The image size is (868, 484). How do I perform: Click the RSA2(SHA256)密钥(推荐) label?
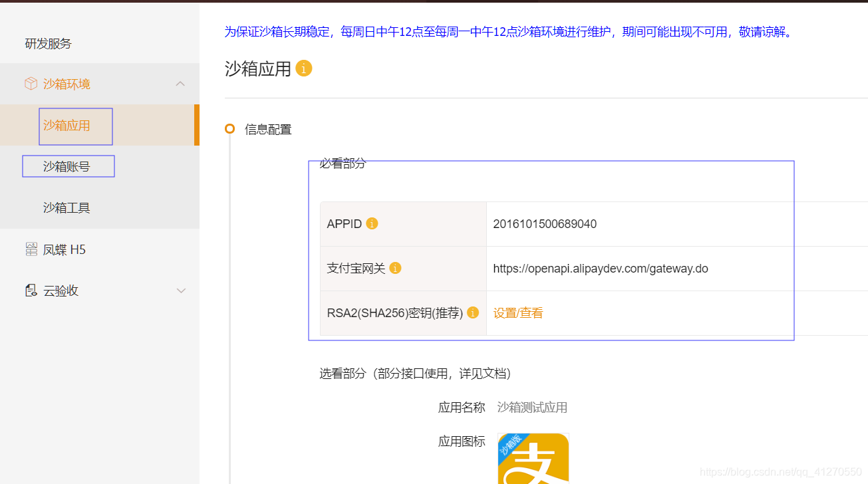(x=395, y=312)
